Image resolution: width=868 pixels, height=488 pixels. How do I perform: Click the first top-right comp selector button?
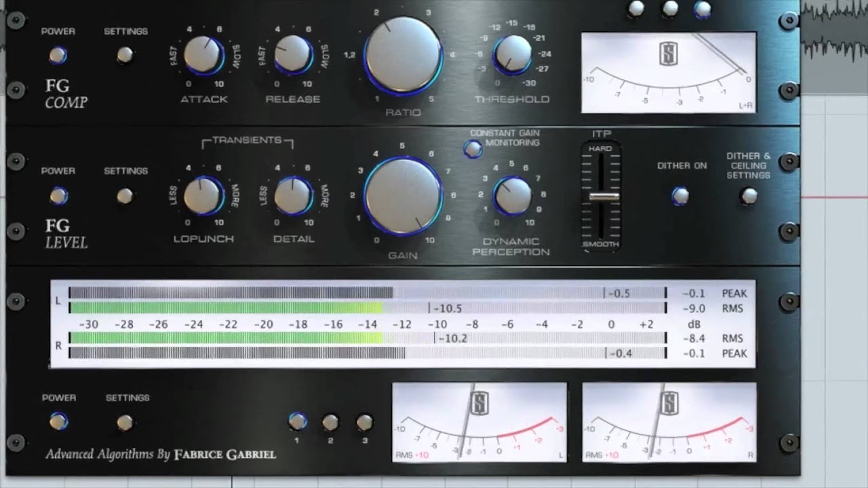pyautogui.click(x=636, y=9)
